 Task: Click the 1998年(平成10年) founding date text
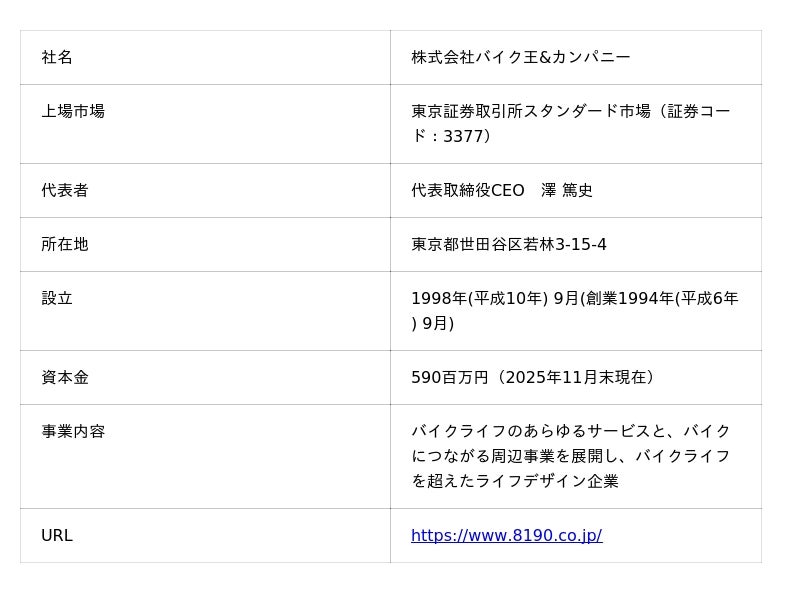click(x=478, y=298)
